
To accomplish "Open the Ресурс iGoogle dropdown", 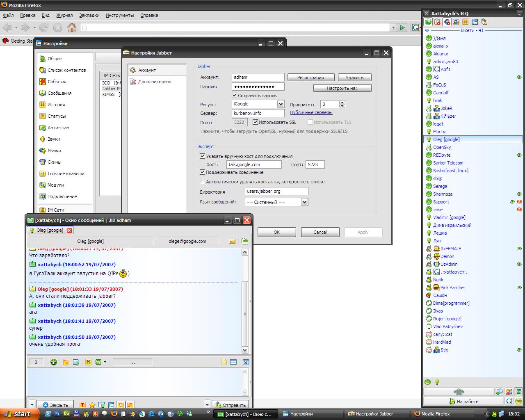I will [281, 104].
